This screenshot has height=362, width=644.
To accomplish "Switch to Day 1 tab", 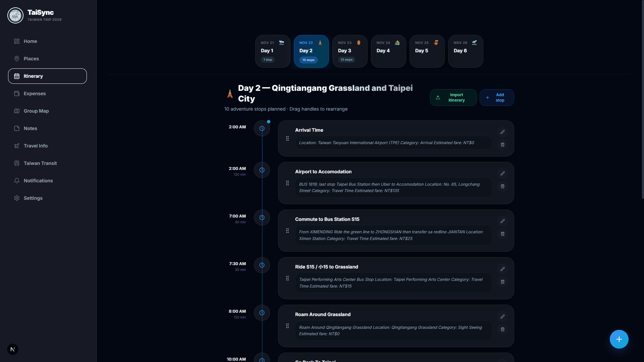I will pyautogui.click(x=273, y=51).
